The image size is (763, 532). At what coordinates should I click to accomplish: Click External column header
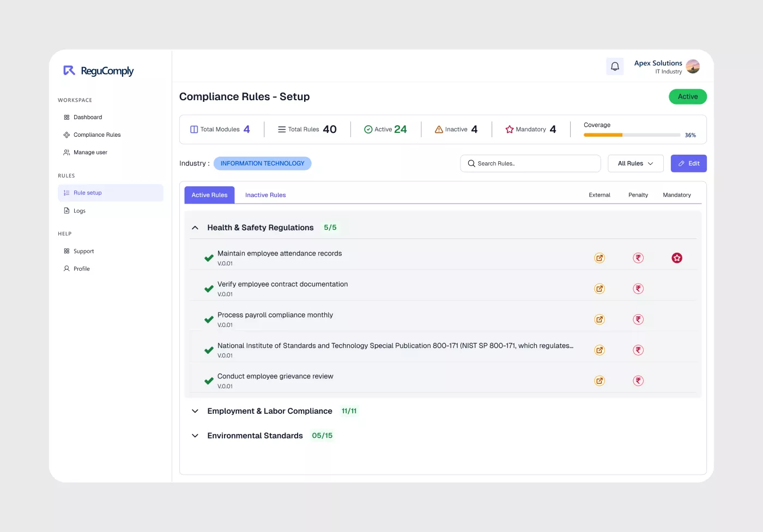pyautogui.click(x=599, y=195)
